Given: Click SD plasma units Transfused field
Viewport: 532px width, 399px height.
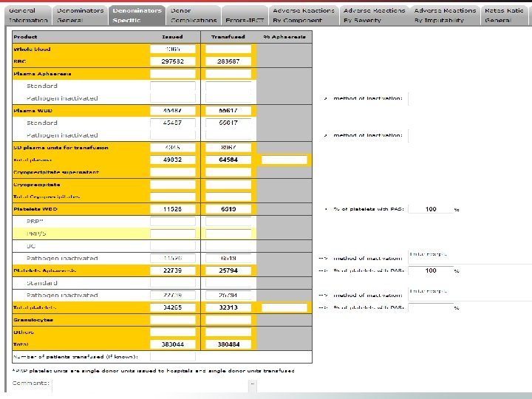Looking at the screenshot, I should (x=228, y=148).
